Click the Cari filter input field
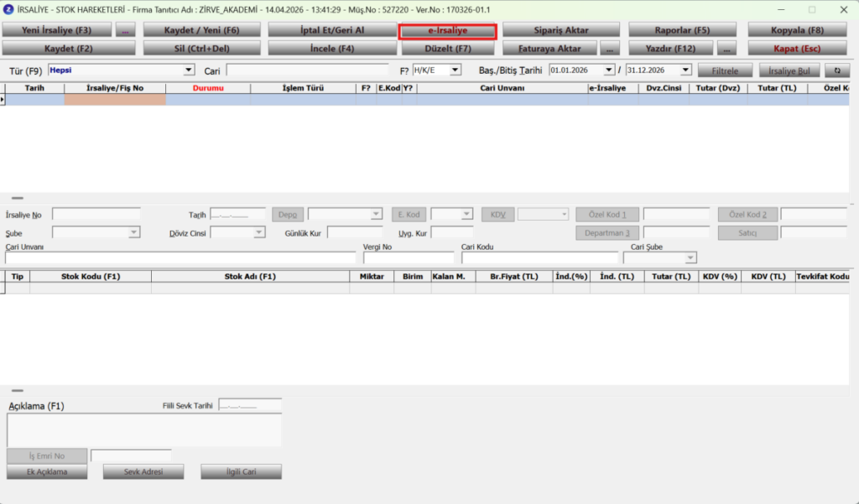 (x=307, y=70)
